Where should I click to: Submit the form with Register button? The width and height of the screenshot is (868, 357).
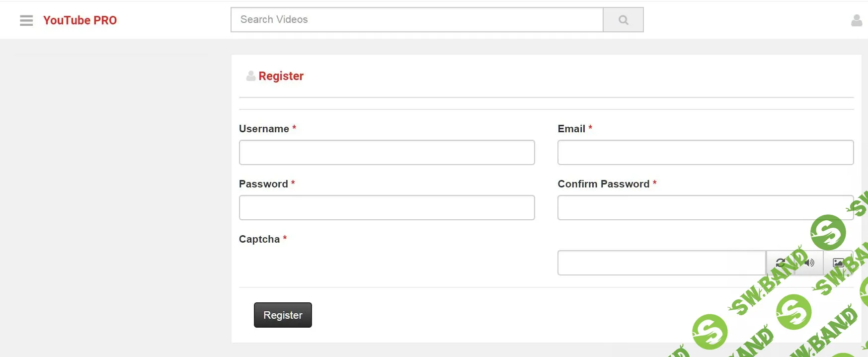pyautogui.click(x=283, y=315)
